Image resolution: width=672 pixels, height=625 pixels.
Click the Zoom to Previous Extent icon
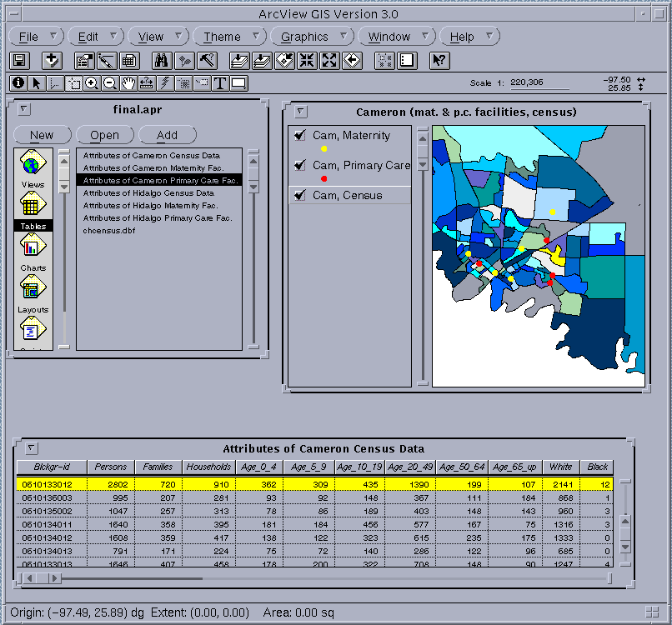coord(352,61)
